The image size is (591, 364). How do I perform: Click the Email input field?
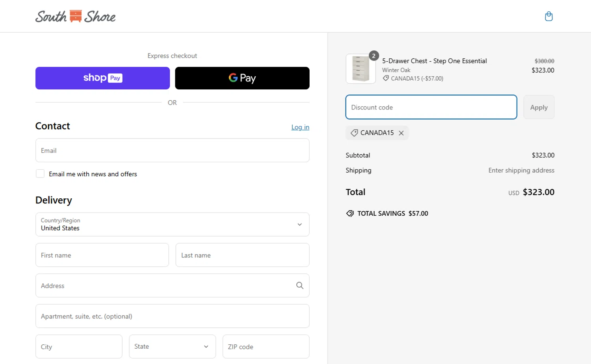[x=172, y=150]
